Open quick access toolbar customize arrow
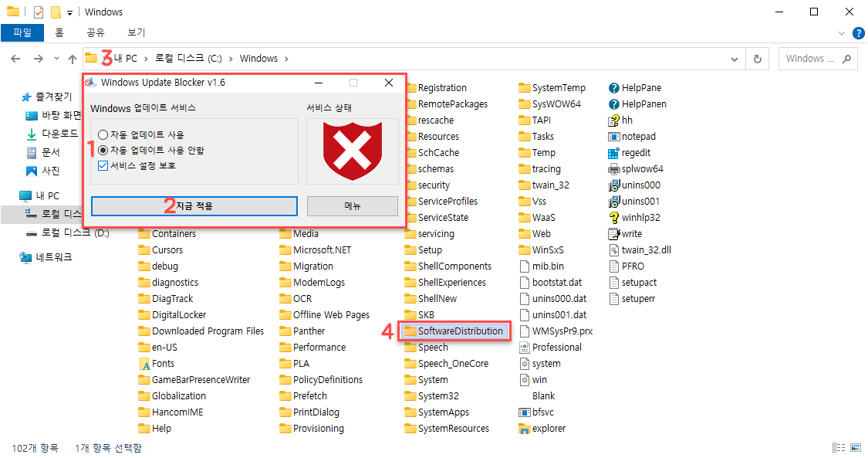The width and height of the screenshot is (868, 458). [69, 12]
